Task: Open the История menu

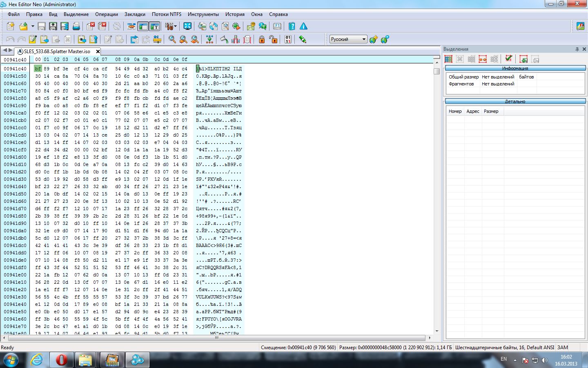Action: (x=235, y=14)
